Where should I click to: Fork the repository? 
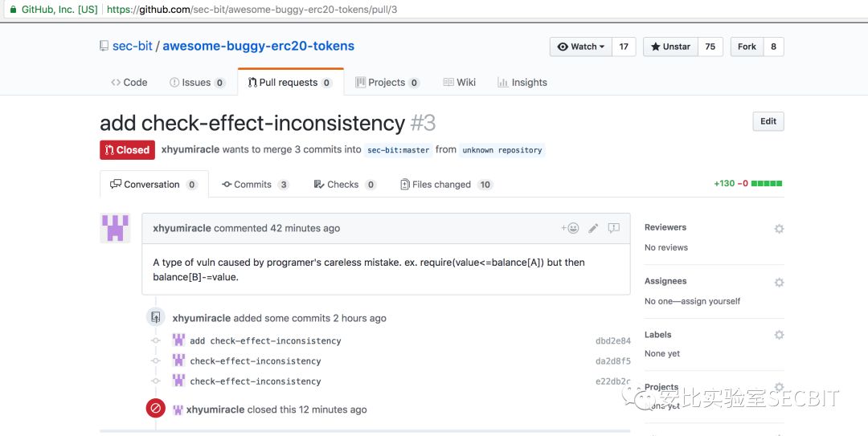click(x=747, y=47)
